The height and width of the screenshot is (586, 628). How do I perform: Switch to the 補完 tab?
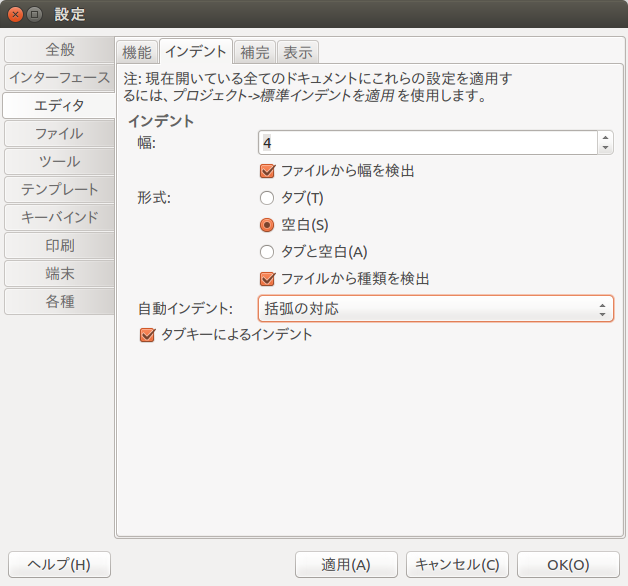point(255,52)
